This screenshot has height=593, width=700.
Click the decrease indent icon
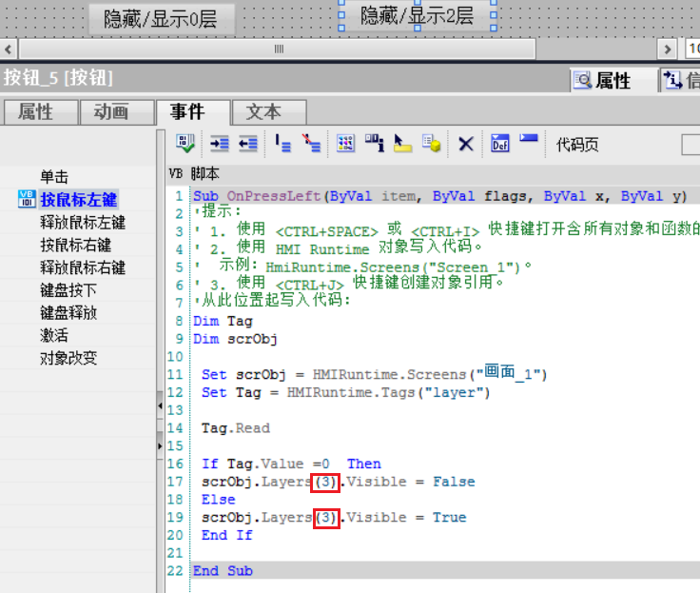[x=248, y=144]
